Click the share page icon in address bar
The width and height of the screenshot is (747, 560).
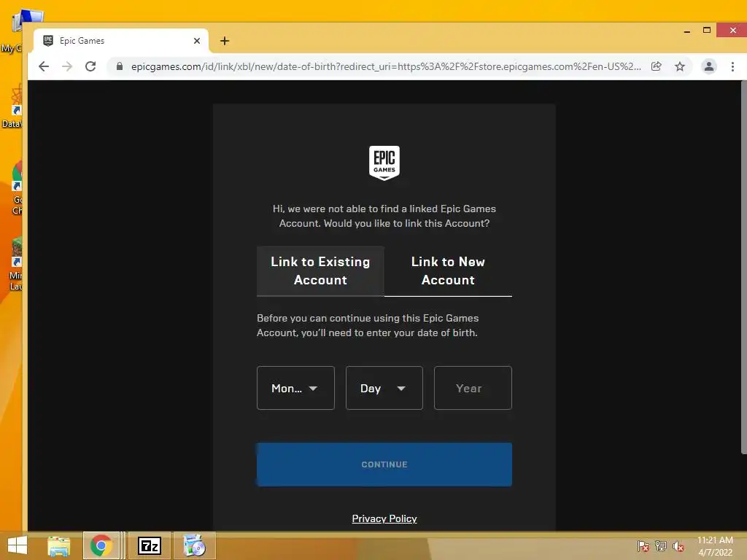click(657, 66)
